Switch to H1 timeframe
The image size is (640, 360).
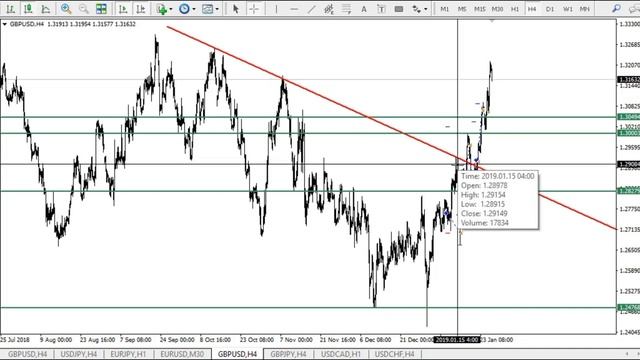point(515,9)
